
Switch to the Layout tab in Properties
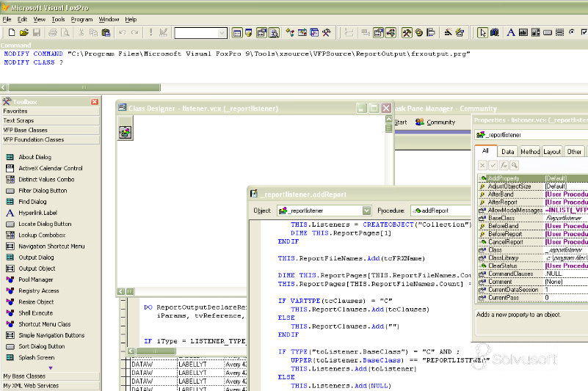pyautogui.click(x=552, y=151)
